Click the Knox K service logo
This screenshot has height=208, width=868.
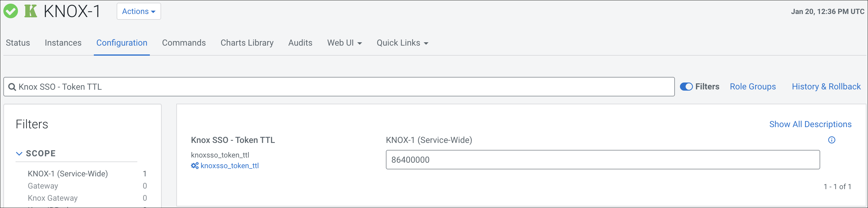[31, 11]
